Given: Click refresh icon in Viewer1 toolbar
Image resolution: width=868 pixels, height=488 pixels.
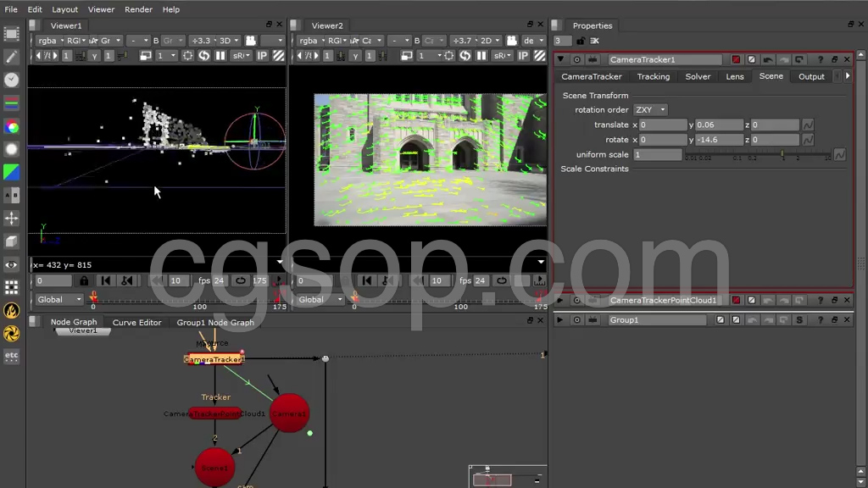Looking at the screenshot, I should [x=204, y=56].
